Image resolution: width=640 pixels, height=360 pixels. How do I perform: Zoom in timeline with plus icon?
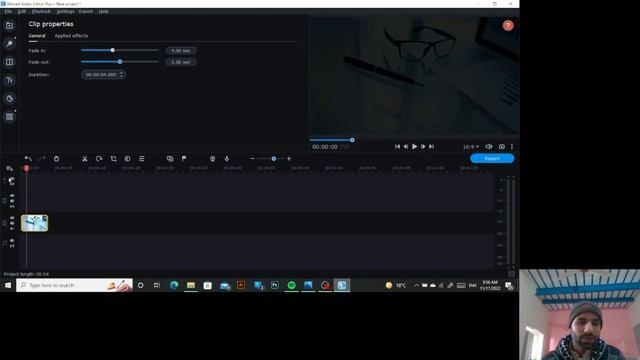(x=289, y=159)
